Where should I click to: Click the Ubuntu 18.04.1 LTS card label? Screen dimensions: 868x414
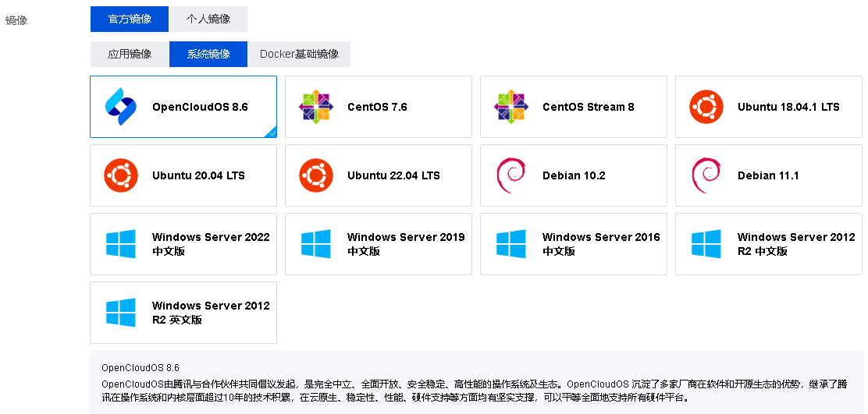(x=788, y=108)
